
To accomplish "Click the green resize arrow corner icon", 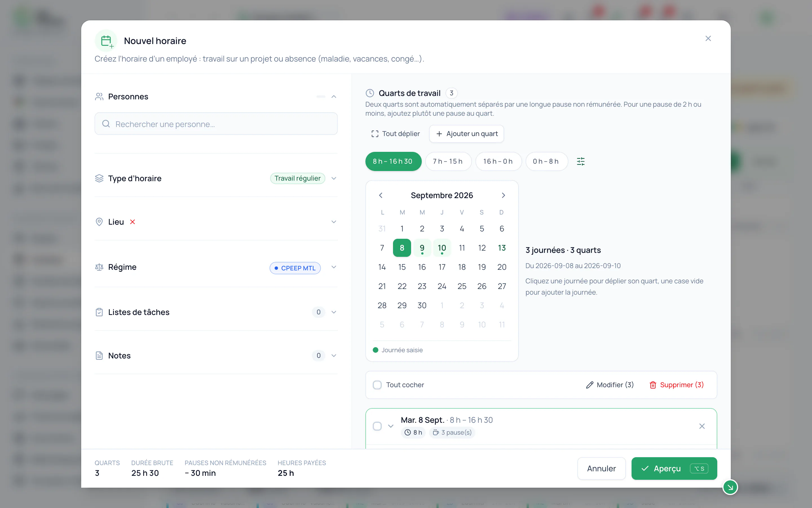I will click(730, 487).
